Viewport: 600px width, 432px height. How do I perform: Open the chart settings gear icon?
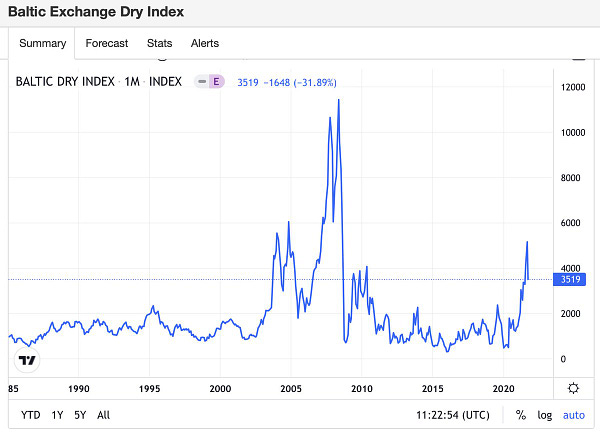point(573,388)
